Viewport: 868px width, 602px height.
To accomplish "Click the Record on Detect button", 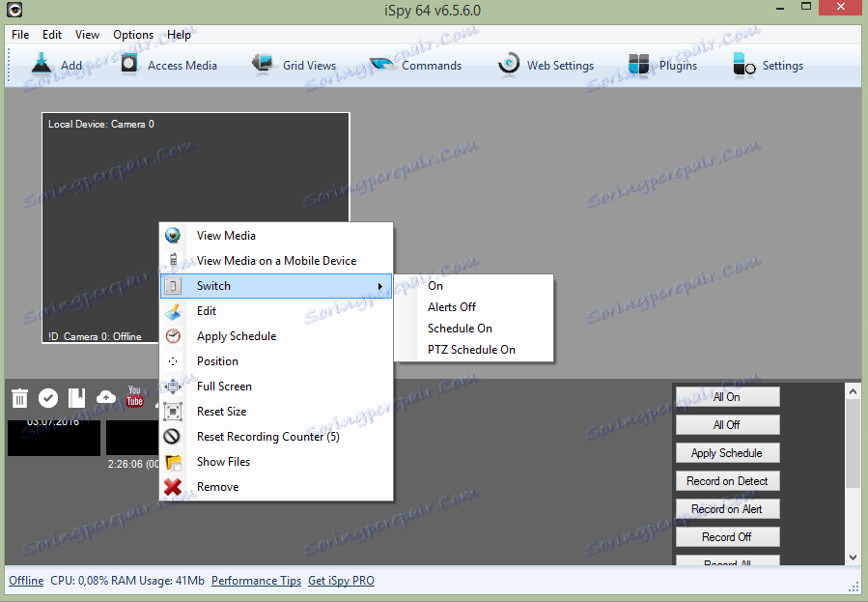I will (x=727, y=480).
